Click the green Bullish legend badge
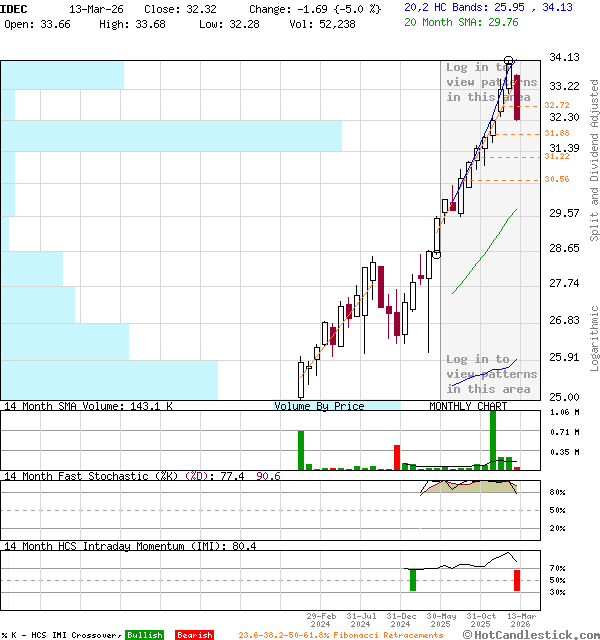Screen dimensions: 600x640 [x=144, y=635]
